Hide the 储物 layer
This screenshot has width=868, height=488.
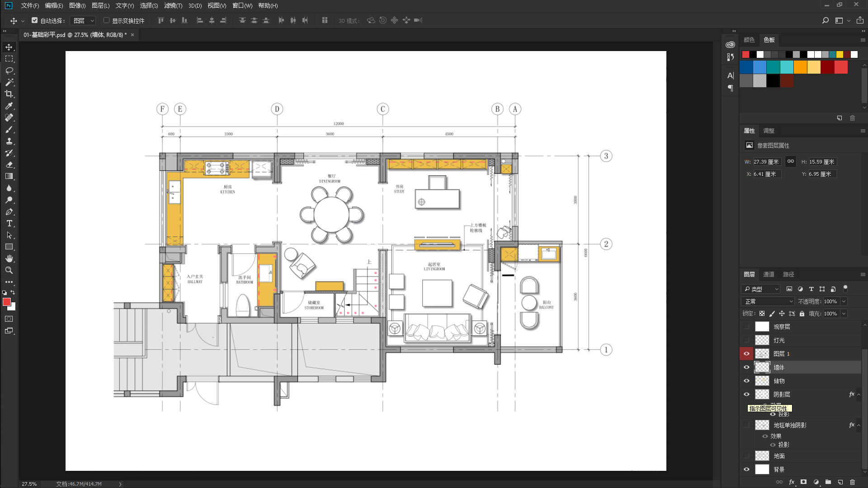(x=746, y=381)
